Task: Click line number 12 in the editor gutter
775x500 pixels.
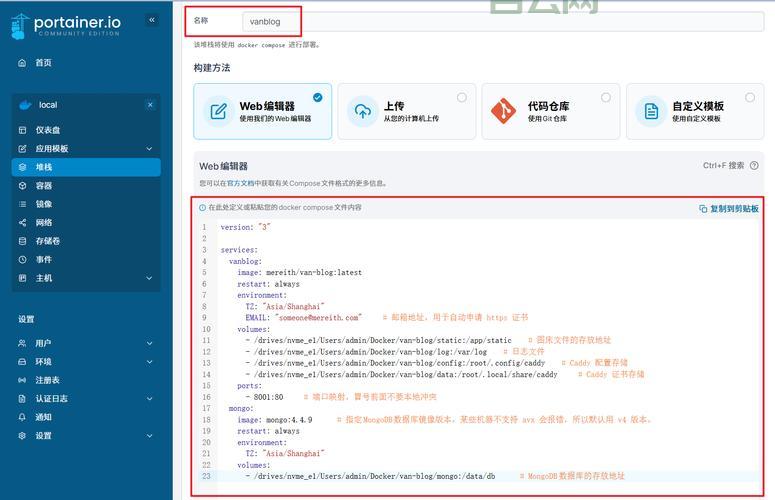Action: pyautogui.click(x=206, y=352)
